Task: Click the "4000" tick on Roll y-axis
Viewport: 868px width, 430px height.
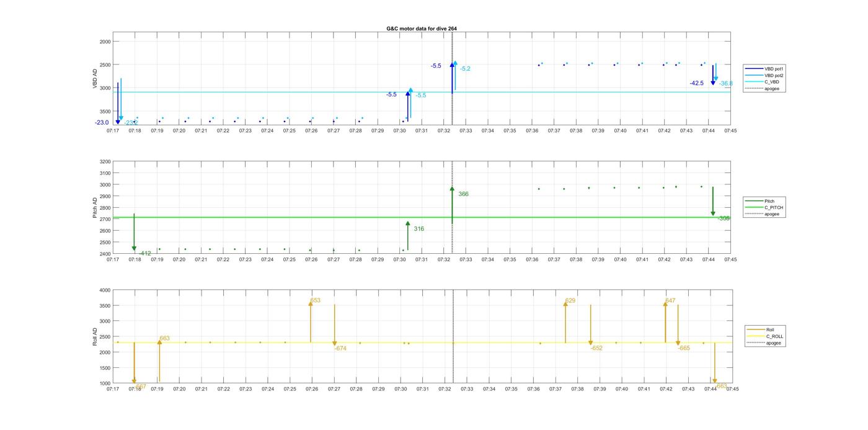Action: (105, 290)
